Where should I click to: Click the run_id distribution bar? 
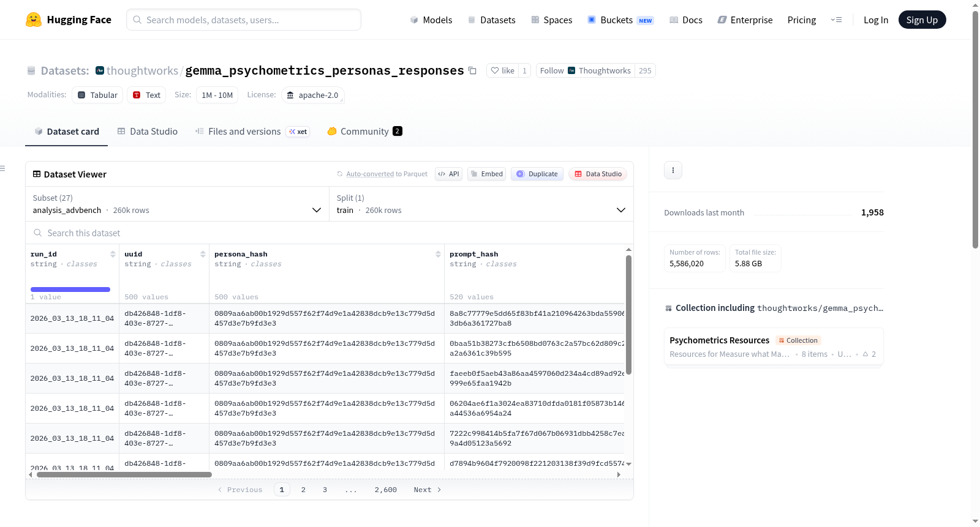point(70,290)
